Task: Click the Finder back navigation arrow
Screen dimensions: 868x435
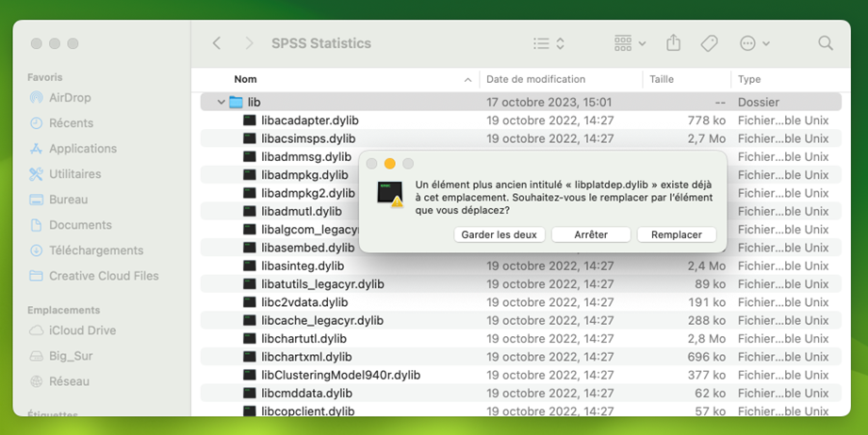Action: 217,43
